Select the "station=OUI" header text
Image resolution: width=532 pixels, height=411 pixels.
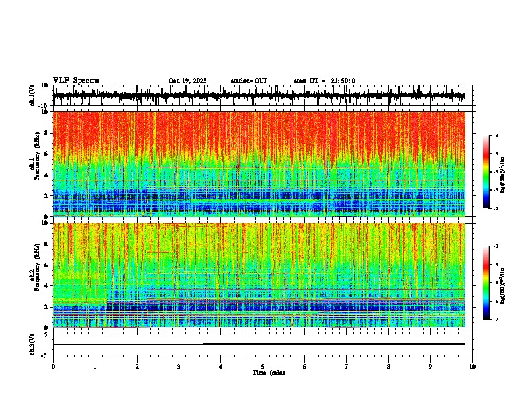(249, 81)
